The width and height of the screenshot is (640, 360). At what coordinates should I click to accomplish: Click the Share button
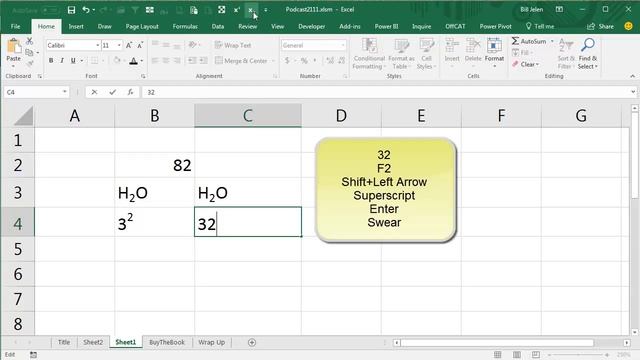click(600, 27)
